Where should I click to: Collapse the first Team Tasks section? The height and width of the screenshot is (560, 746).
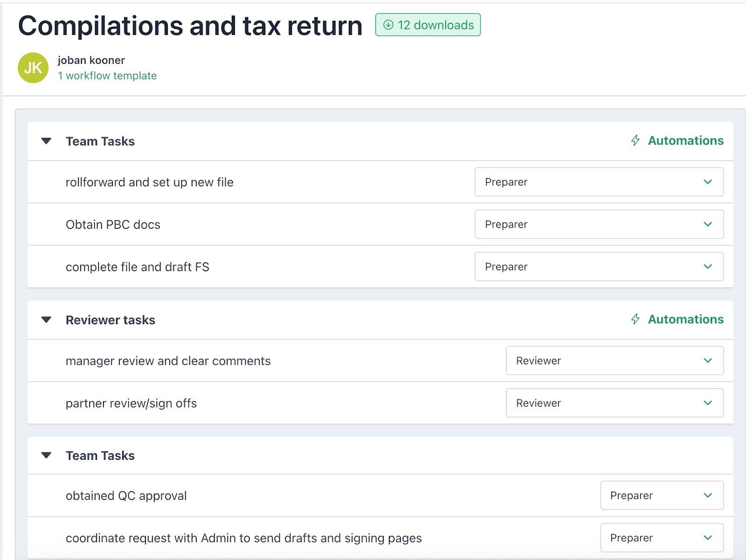46,141
